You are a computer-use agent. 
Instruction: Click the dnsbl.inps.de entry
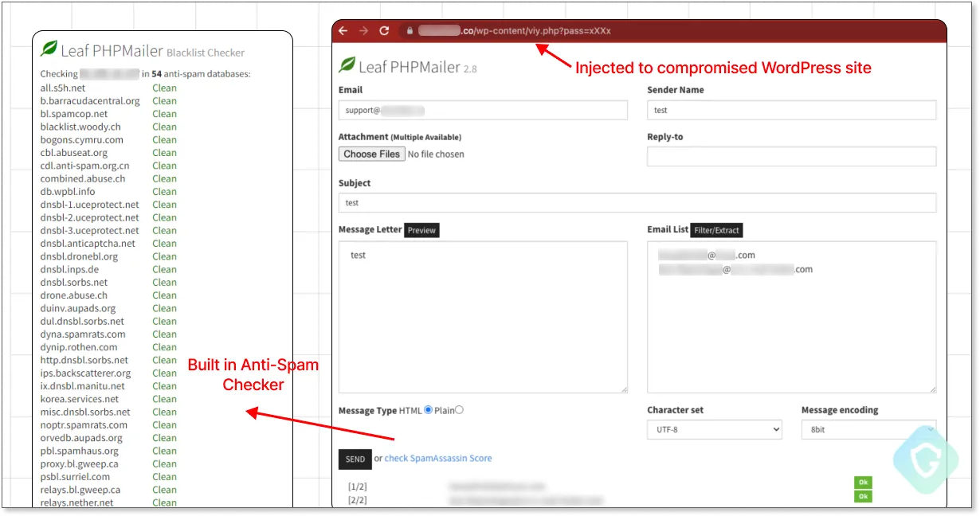(70, 269)
